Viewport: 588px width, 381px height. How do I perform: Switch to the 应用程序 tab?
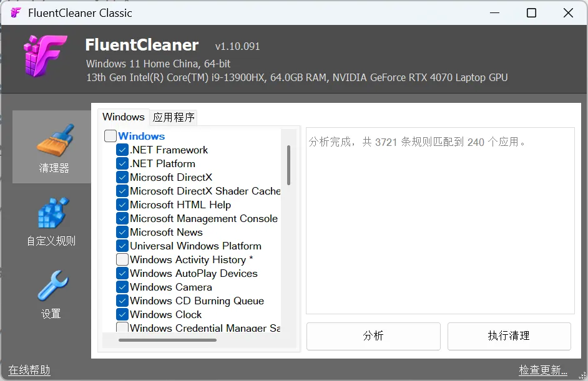pyautogui.click(x=174, y=117)
